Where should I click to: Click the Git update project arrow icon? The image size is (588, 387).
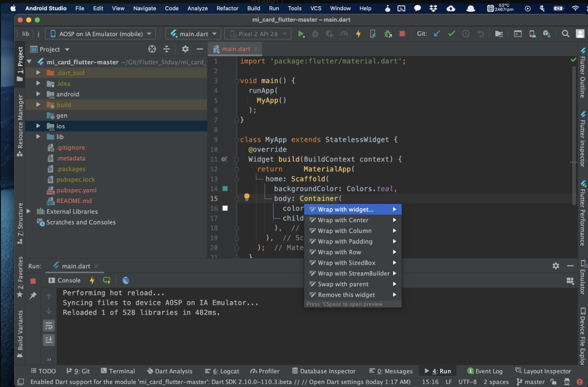point(437,34)
